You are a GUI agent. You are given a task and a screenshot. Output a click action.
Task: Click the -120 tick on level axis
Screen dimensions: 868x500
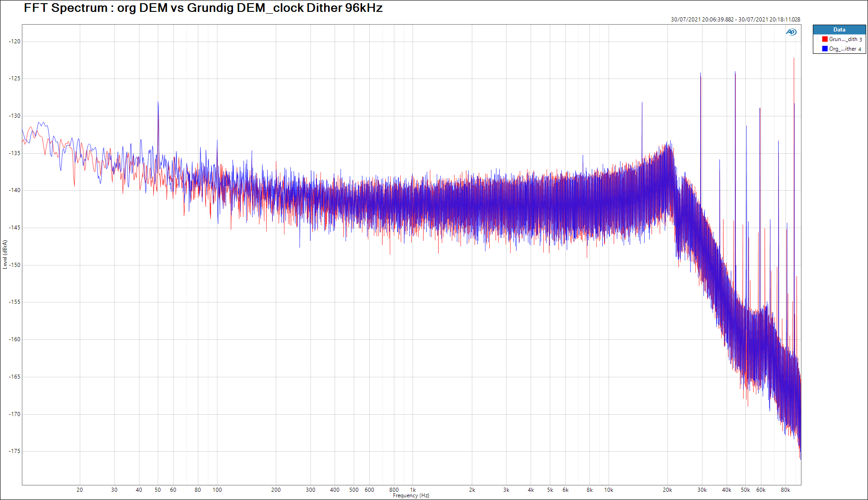(x=15, y=42)
